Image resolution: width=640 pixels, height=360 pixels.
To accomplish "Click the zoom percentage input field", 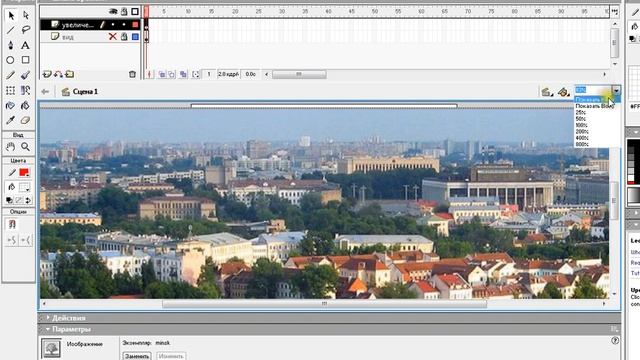I will [593, 90].
